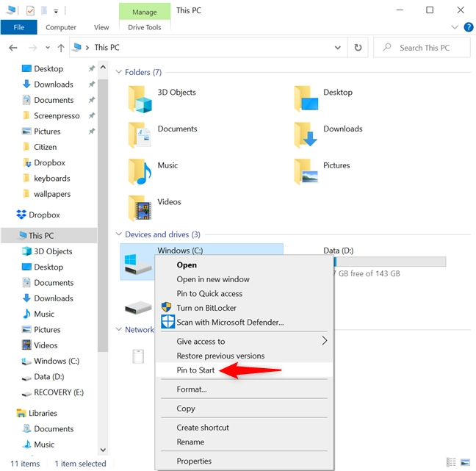The width and height of the screenshot is (476, 471).
Task: Click the Windows (C:) drive icon
Action: pos(138,265)
